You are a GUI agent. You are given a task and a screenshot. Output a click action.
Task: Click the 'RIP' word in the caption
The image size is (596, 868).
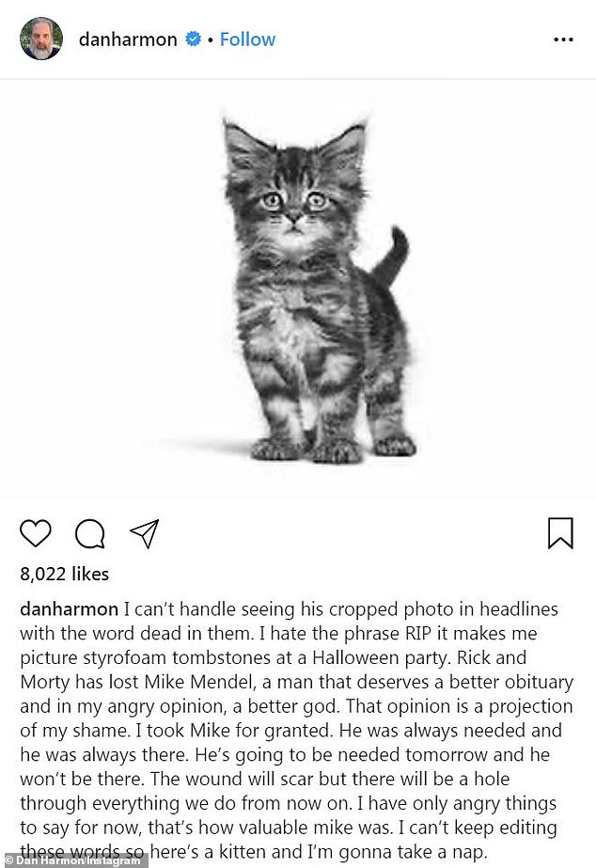tap(425, 634)
